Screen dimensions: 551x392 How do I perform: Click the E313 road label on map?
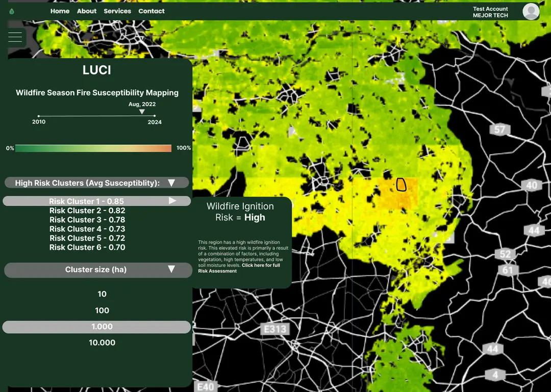click(x=275, y=329)
